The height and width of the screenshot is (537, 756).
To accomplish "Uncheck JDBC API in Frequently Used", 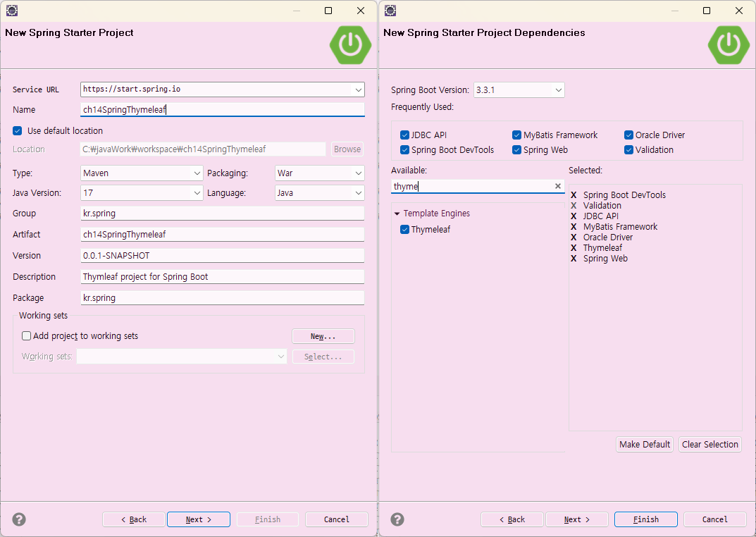I will pyautogui.click(x=404, y=135).
